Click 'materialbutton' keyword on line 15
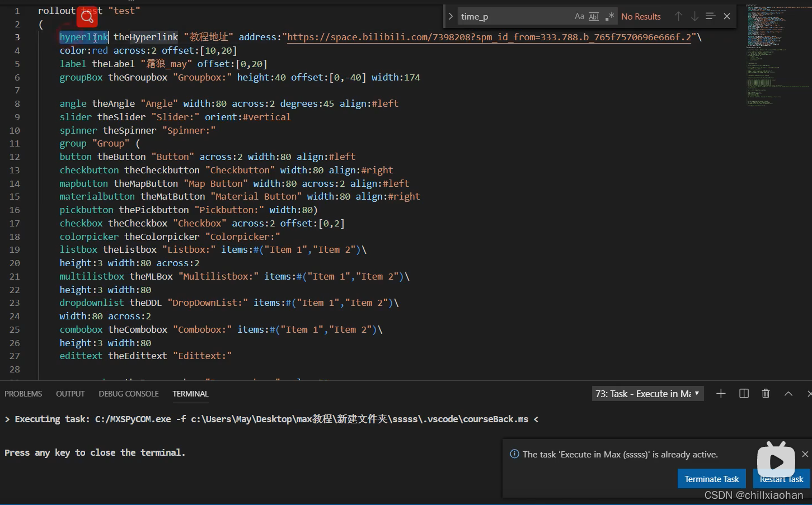 pos(97,196)
